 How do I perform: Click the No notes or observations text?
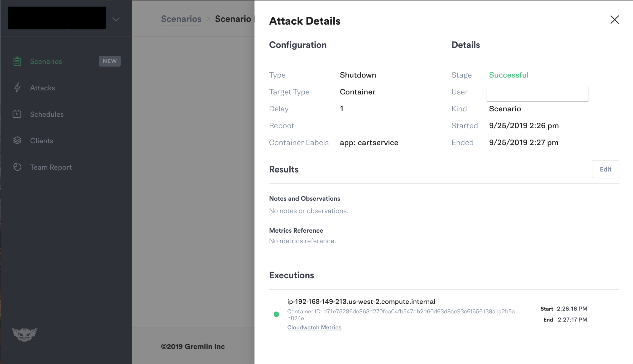309,211
